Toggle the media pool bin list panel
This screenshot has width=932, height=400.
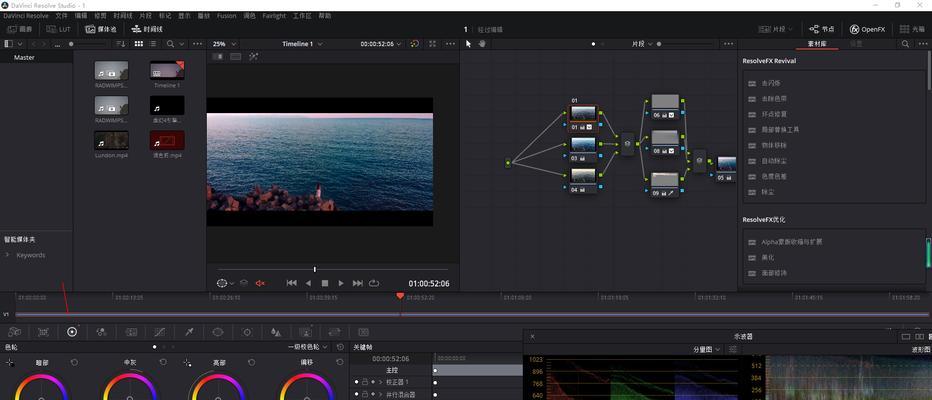click(8, 44)
